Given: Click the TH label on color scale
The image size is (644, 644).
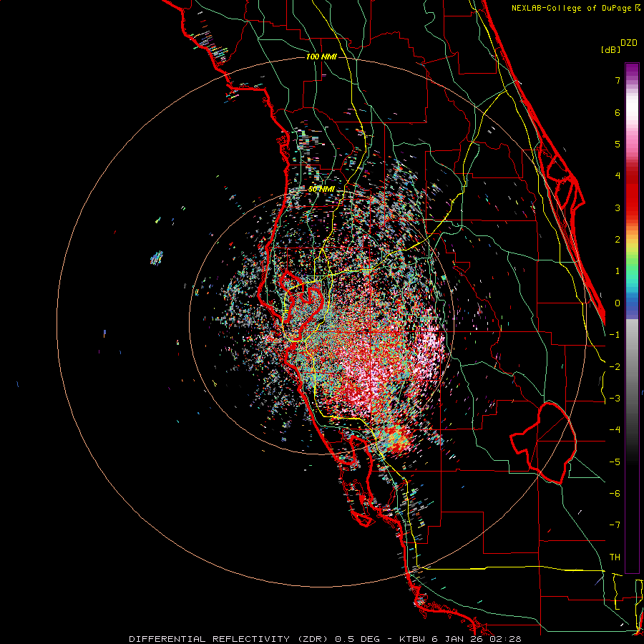Looking at the screenshot, I should (x=615, y=557).
